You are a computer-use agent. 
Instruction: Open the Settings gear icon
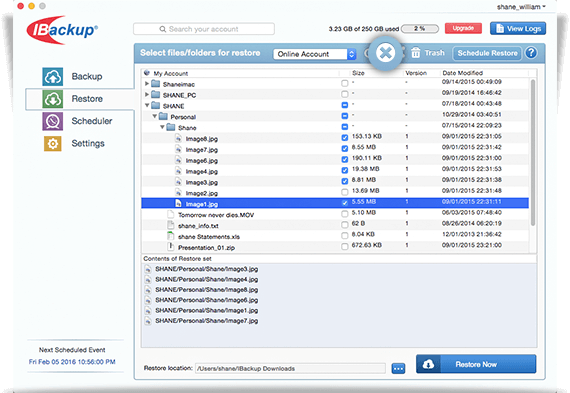(x=53, y=144)
